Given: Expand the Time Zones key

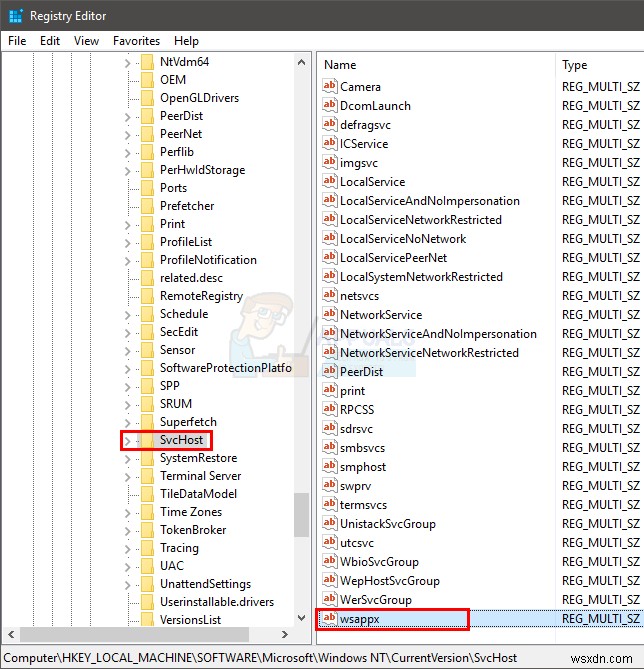Looking at the screenshot, I should 127,513.
